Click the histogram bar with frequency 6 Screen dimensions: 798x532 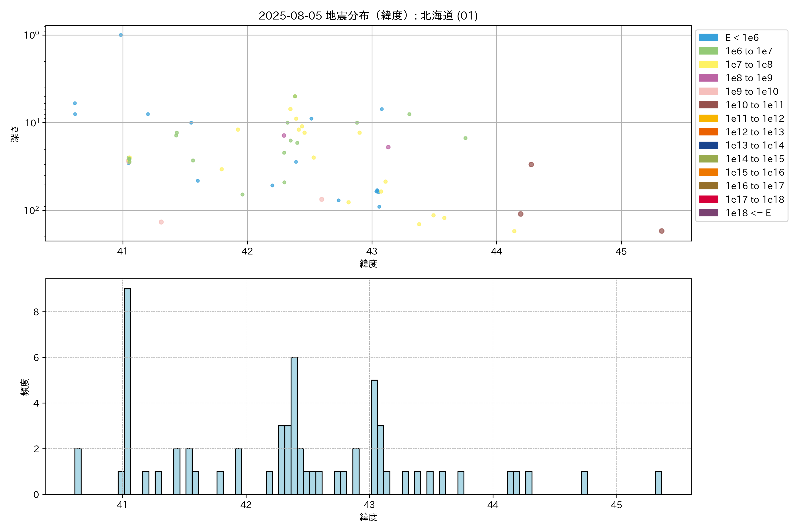(294, 425)
